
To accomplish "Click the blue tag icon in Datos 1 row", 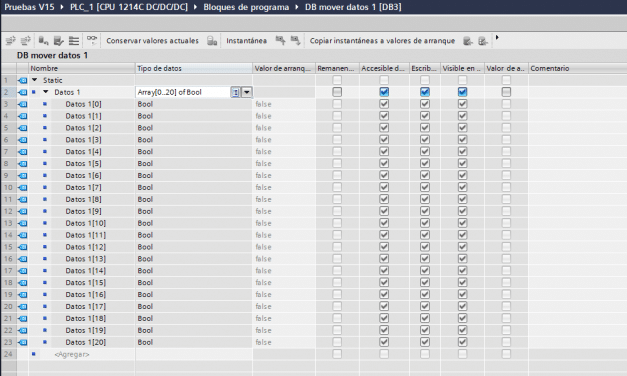I will [23, 92].
